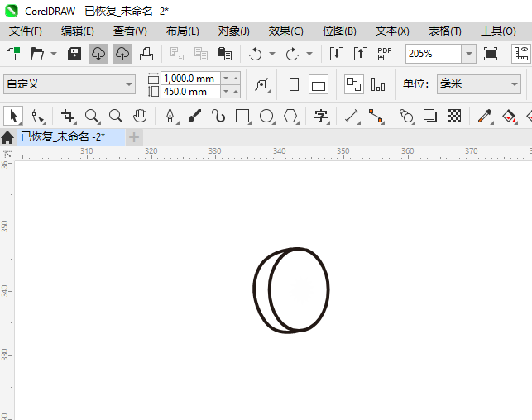The width and height of the screenshot is (532, 420).
Task: Open the 表格(T) menu
Action: point(445,31)
